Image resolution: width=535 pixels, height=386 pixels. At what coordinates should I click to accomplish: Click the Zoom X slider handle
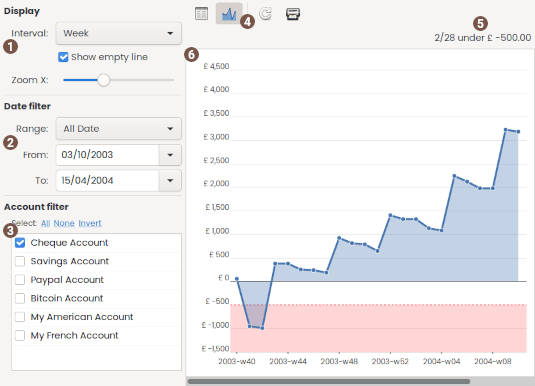pos(104,80)
